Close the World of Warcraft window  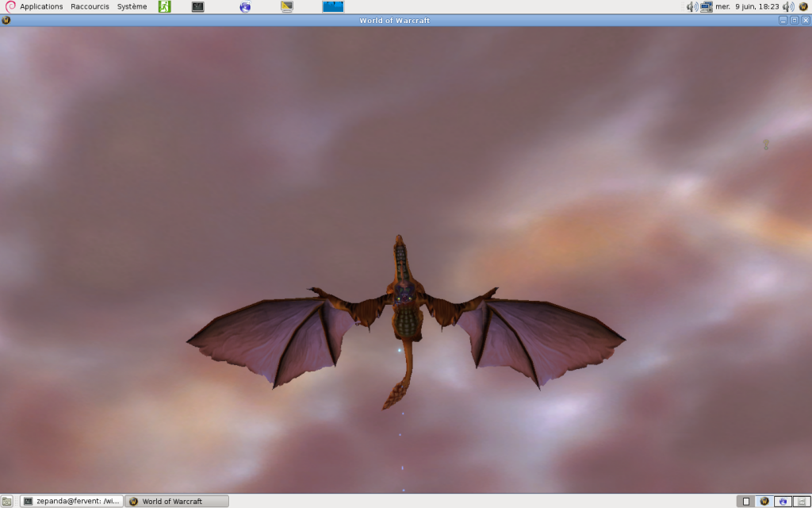click(806, 20)
